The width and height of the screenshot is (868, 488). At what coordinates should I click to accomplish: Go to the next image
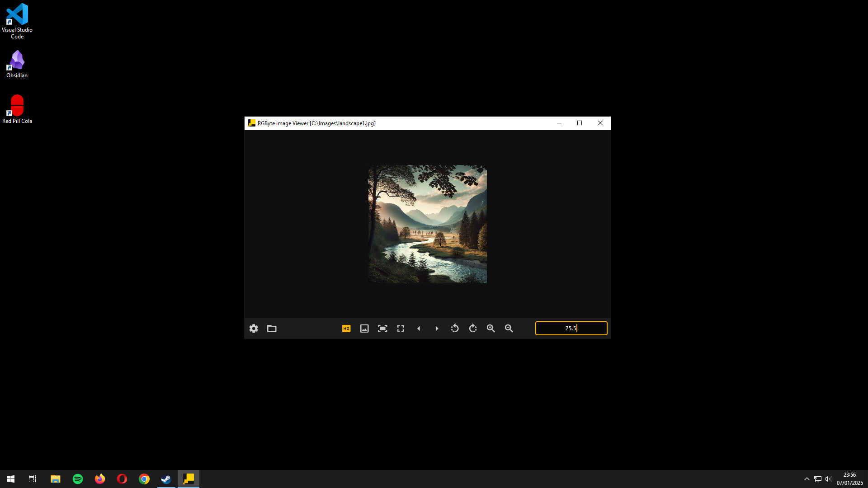point(437,328)
